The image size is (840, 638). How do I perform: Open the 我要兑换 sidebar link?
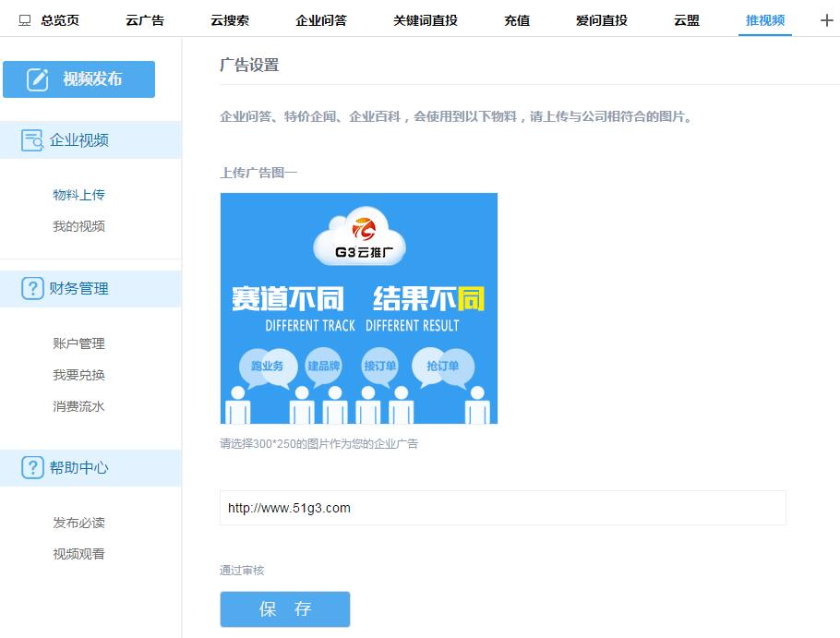(x=78, y=375)
